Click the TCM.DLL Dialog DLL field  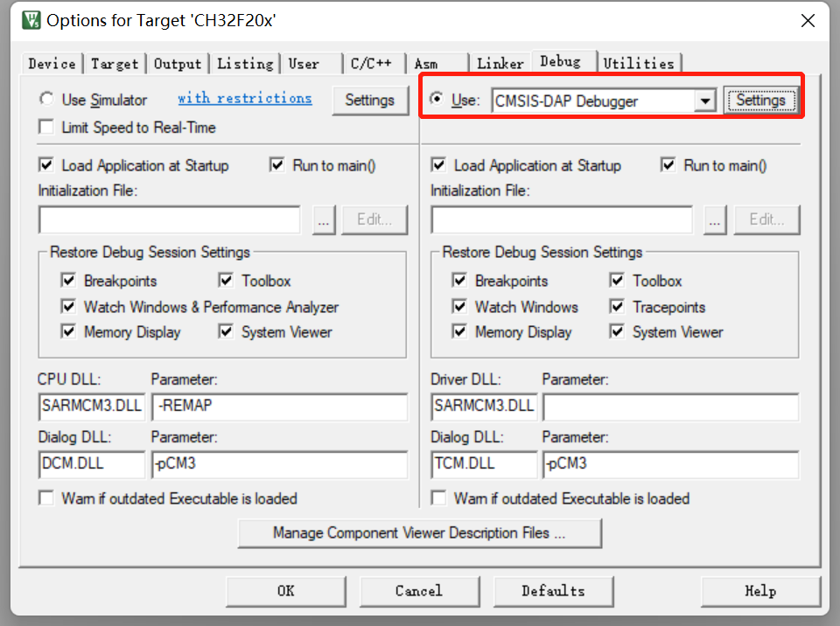coord(484,463)
